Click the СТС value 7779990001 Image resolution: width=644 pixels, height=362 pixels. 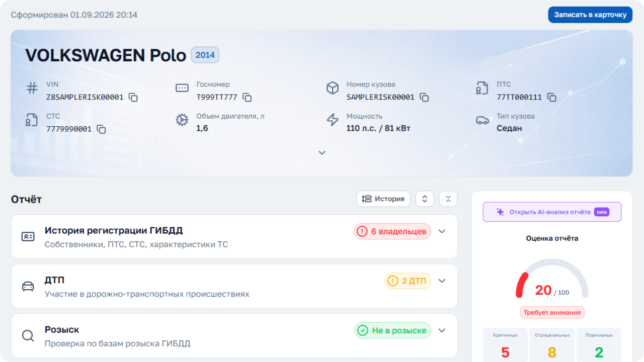pos(69,129)
